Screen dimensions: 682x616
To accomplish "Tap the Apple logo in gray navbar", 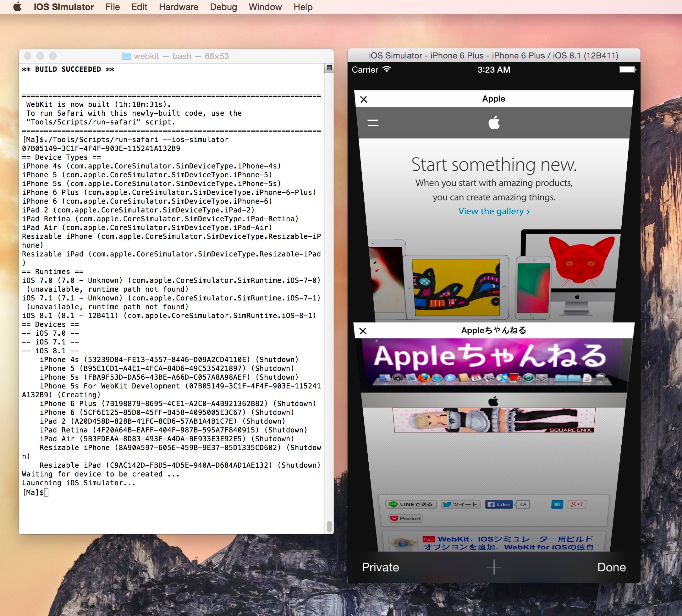I will click(x=494, y=123).
